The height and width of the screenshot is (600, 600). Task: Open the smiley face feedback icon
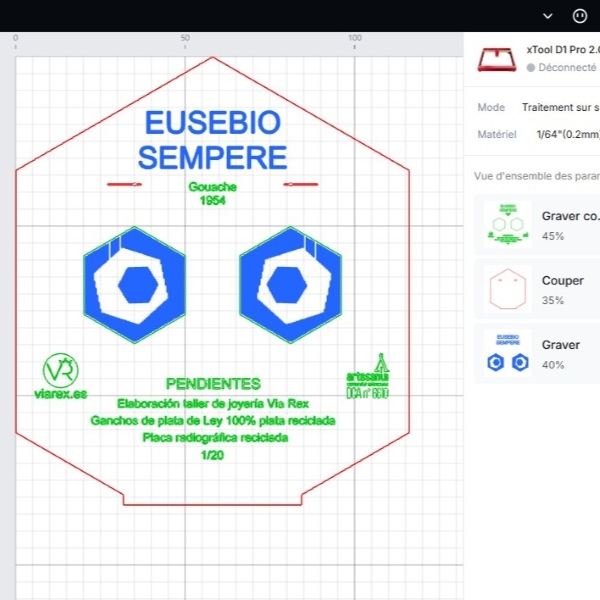580,16
